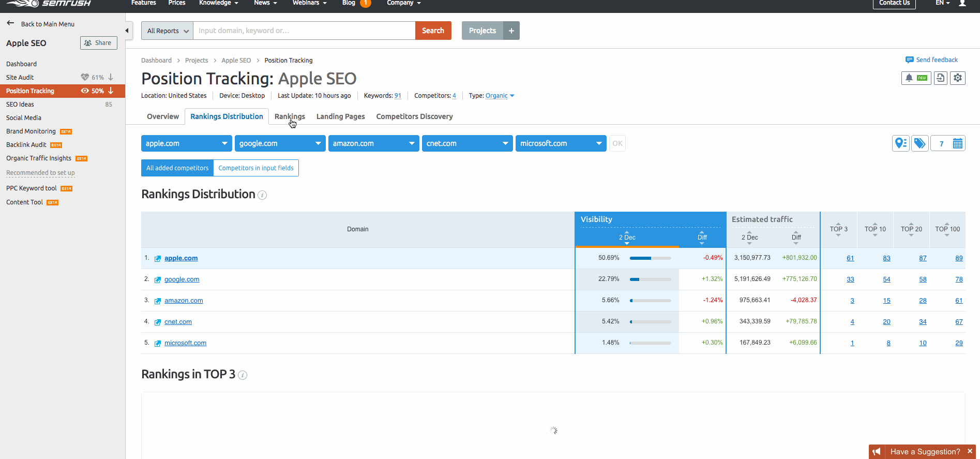Click the back arrow to Main Menu
Image resolution: width=980 pixels, height=459 pixels.
(x=10, y=23)
